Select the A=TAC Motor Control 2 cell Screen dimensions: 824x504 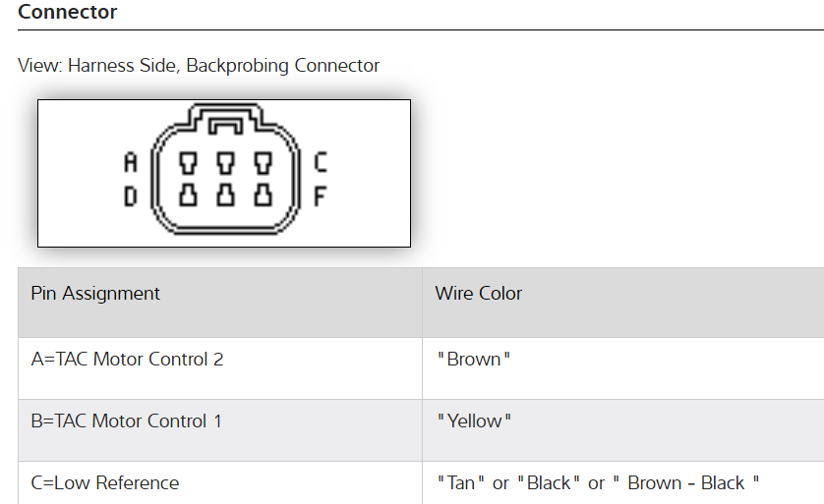tap(127, 360)
